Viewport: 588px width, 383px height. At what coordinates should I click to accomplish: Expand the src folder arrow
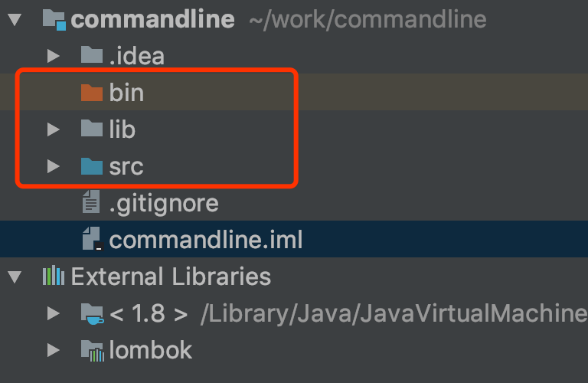pos(53,166)
